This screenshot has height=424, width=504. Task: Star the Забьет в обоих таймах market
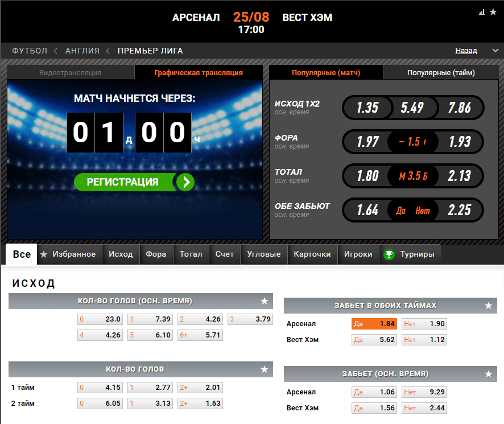[x=488, y=305]
